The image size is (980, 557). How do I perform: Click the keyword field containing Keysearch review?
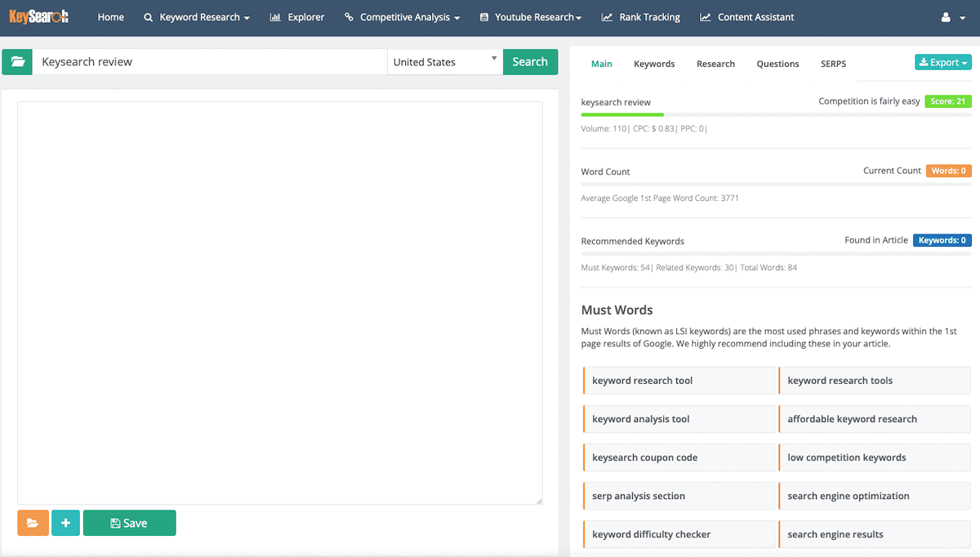coord(209,62)
